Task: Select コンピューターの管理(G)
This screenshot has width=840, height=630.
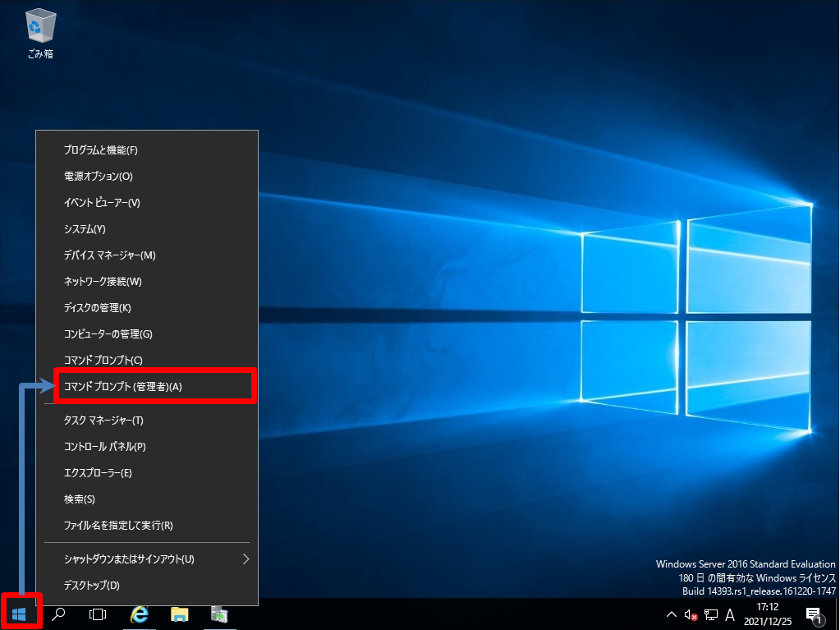Action: [x=147, y=333]
